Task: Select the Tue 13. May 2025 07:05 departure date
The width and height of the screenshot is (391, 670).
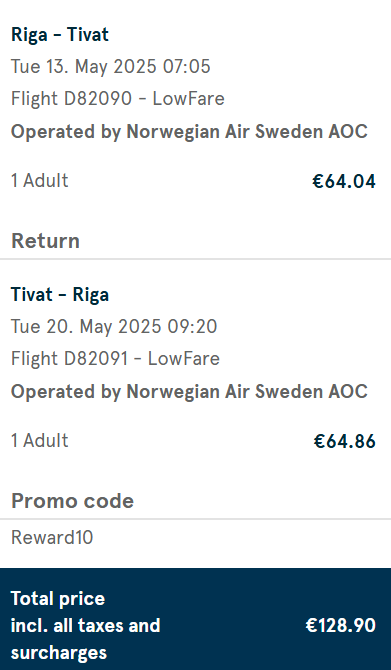Action: click(111, 67)
